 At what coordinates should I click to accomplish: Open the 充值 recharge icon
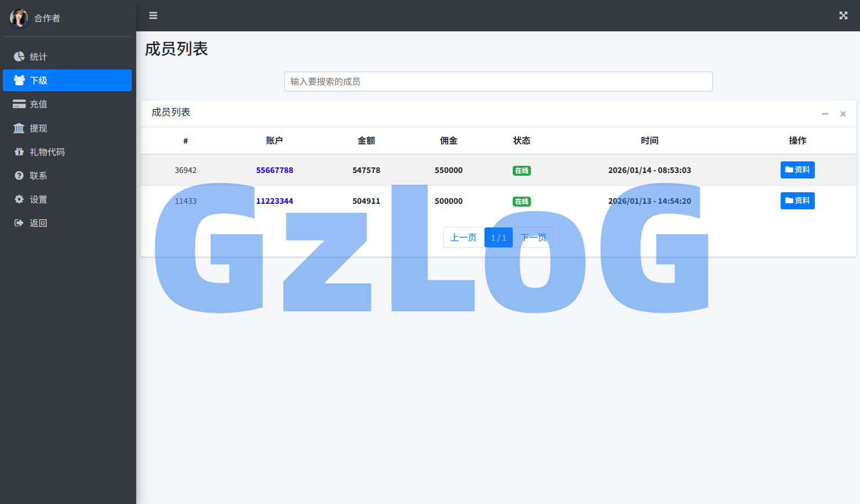click(18, 104)
